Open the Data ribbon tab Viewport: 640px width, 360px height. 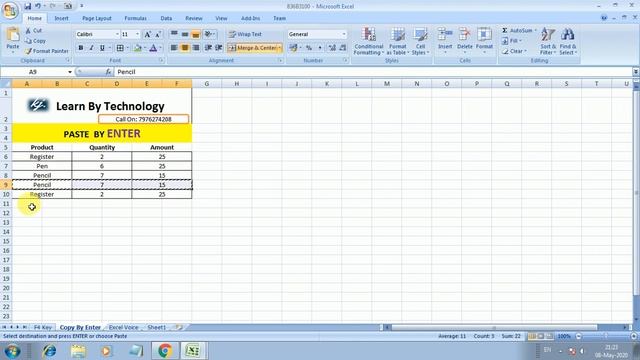point(166,18)
